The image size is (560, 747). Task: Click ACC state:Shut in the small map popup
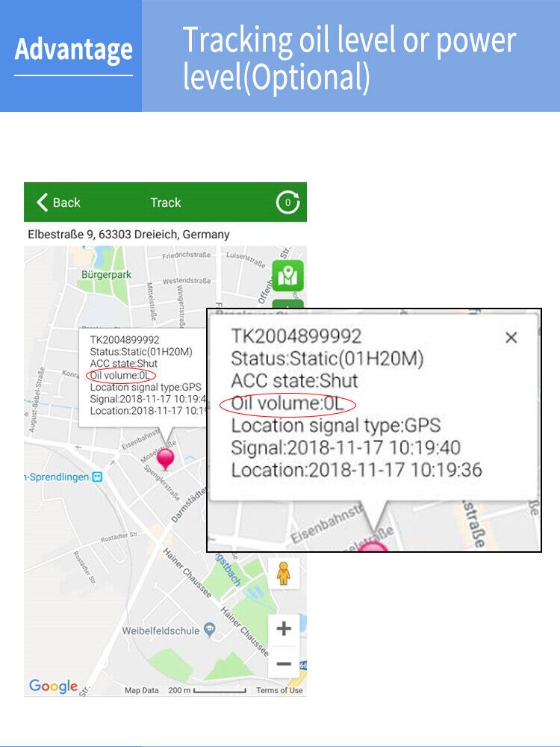point(123,364)
